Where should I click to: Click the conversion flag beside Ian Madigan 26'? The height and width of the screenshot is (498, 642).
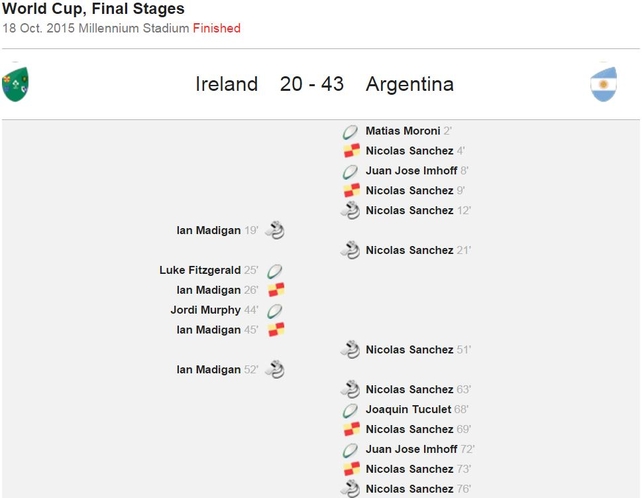[276, 290]
